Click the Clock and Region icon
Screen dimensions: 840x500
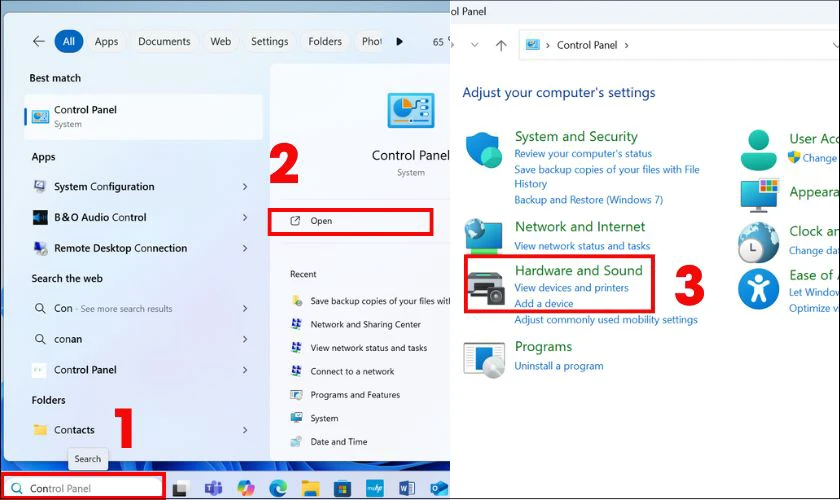pyautogui.click(x=758, y=242)
